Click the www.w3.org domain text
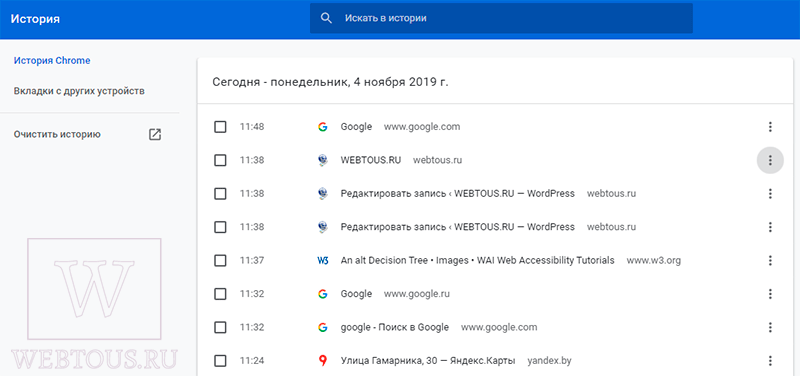 [x=654, y=261]
